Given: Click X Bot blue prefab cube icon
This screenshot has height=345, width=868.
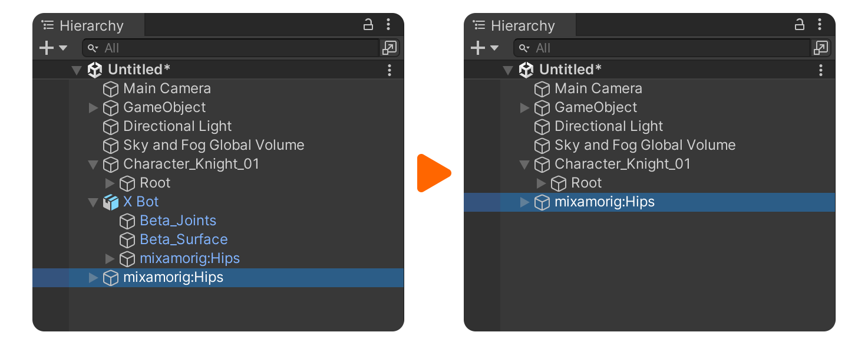Looking at the screenshot, I should (111, 202).
